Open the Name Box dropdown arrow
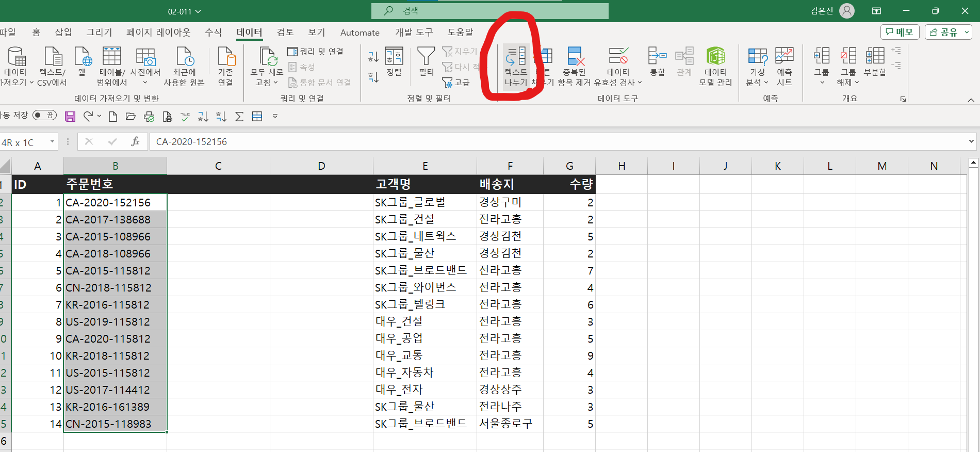980x452 pixels. (52, 141)
